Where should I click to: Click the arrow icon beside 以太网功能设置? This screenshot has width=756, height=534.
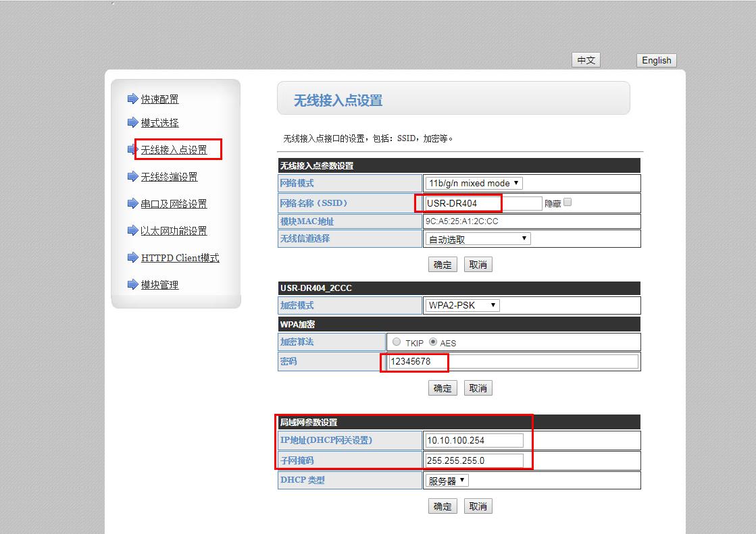click(132, 231)
